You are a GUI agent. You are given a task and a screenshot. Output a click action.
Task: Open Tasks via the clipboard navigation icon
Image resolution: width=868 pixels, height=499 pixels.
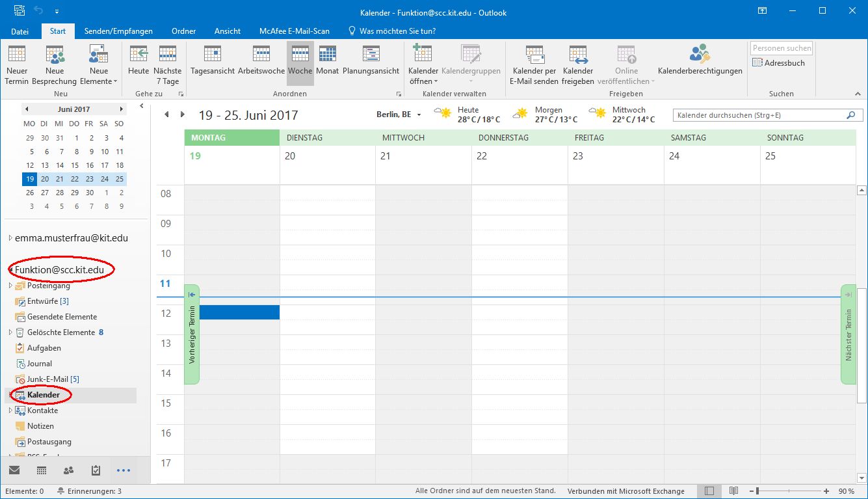pos(96,470)
